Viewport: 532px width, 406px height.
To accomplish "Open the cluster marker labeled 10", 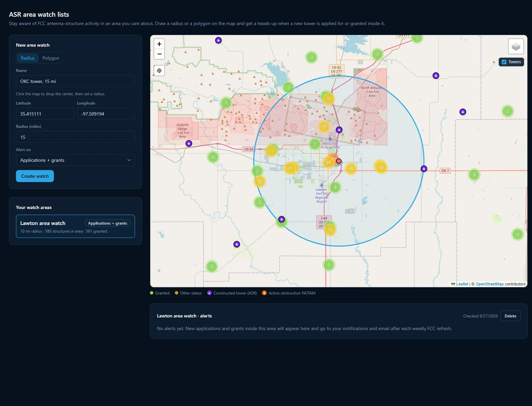I will pyautogui.click(x=351, y=168).
